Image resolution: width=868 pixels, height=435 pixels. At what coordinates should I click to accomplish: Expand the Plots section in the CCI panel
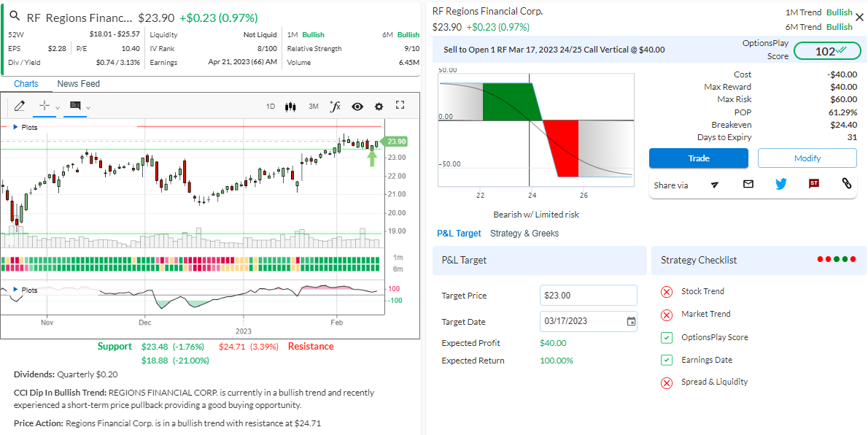(26, 290)
